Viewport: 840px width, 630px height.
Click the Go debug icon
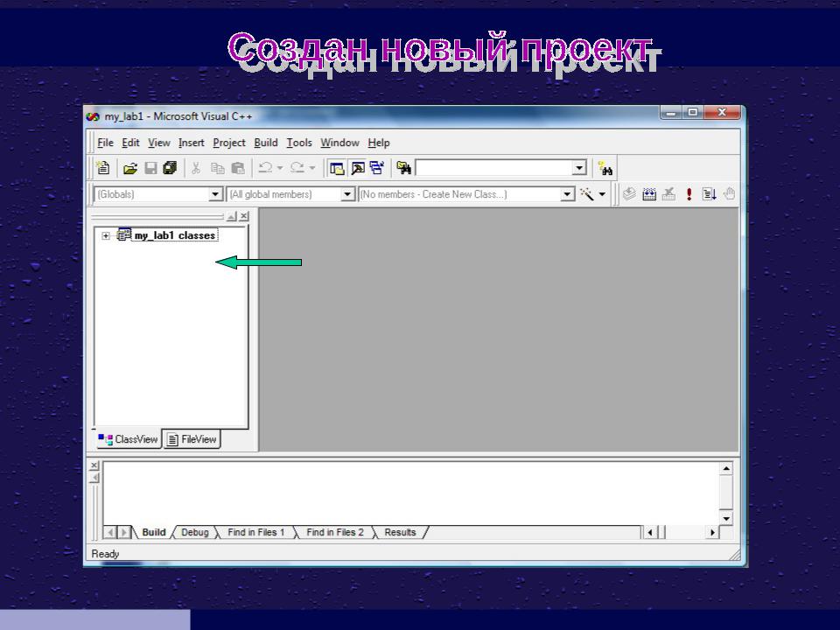point(709,194)
